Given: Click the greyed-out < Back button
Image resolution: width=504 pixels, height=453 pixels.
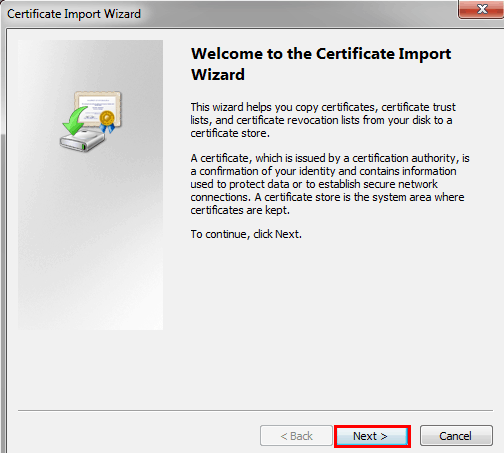Looking at the screenshot, I should click(296, 435).
